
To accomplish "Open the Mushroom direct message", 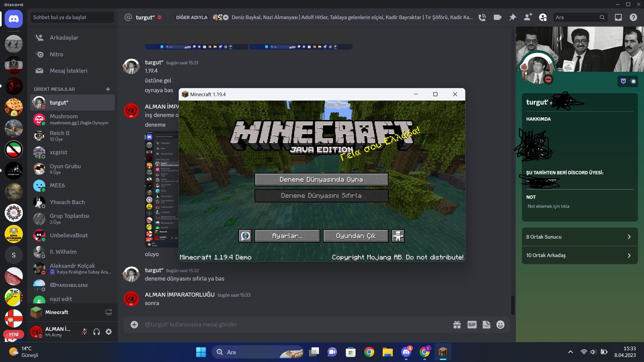I will [x=72, y=119].
